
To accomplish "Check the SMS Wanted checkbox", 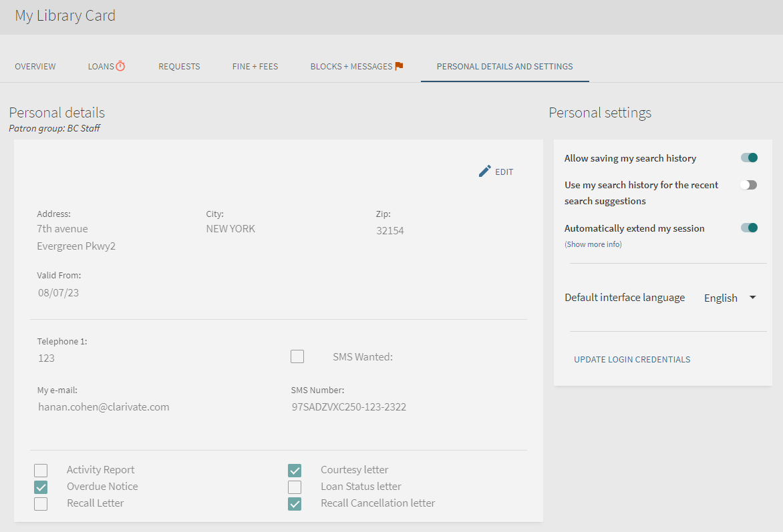I will pos(297,356).
